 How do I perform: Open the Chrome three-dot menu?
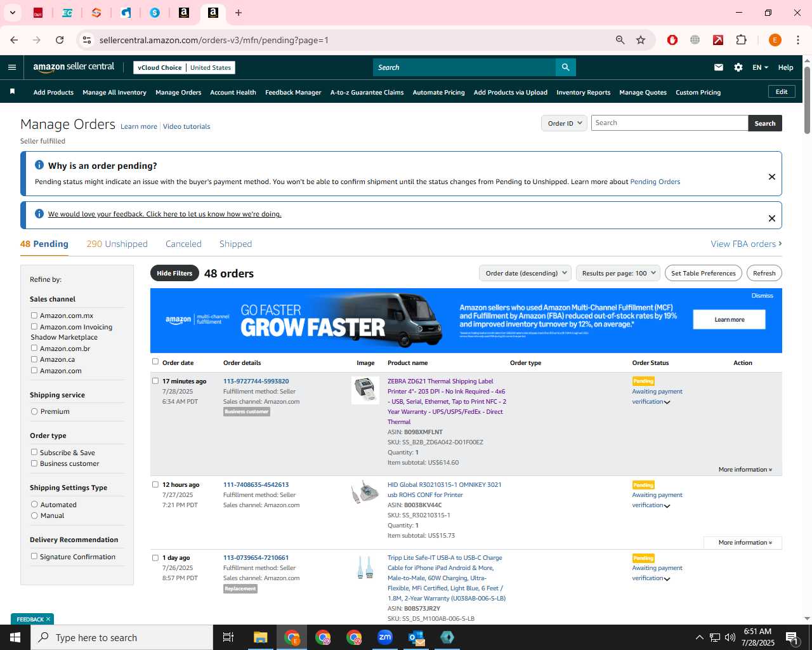(x=798, y=40)
